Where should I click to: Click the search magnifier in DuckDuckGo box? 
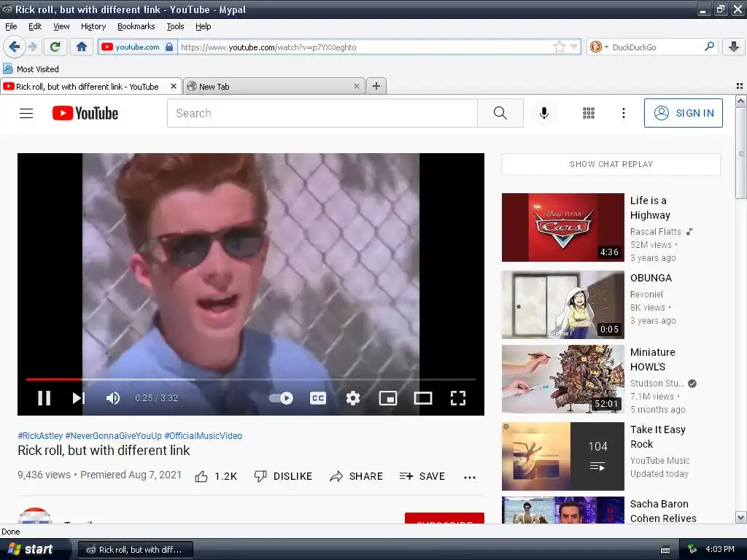709,47
